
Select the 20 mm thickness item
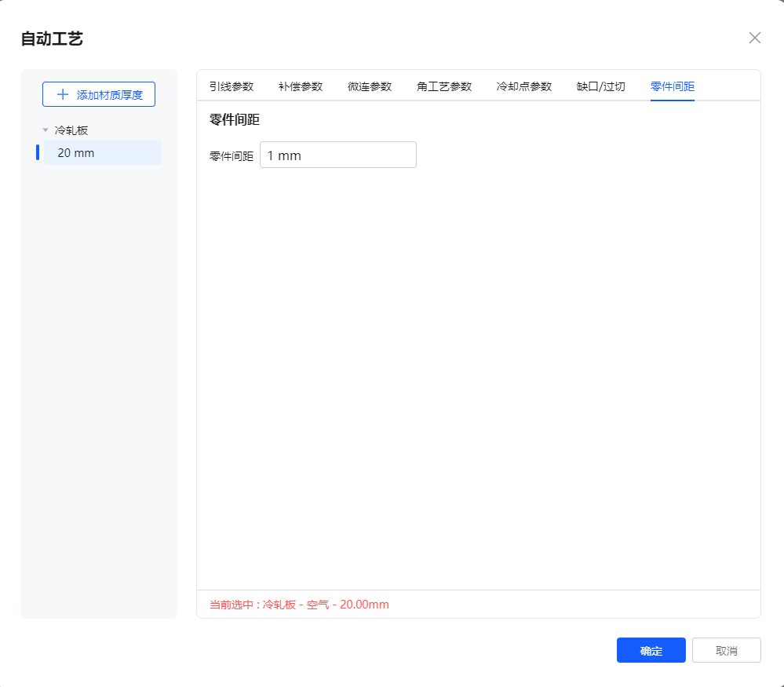click(103, 152)
